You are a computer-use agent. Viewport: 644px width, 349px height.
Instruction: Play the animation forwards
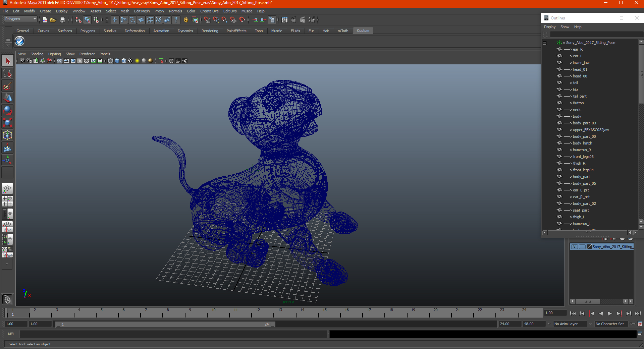click(x=610, y=313)
